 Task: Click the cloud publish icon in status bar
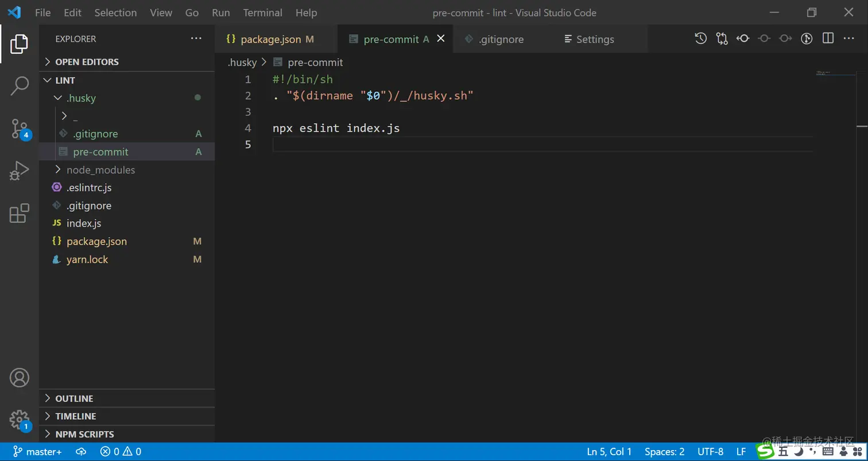coord(81,452)
